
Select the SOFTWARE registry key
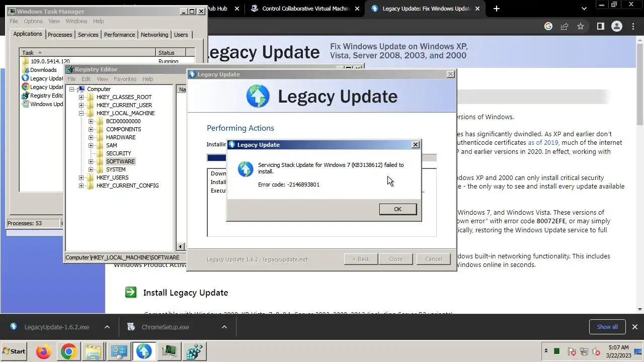120,161
